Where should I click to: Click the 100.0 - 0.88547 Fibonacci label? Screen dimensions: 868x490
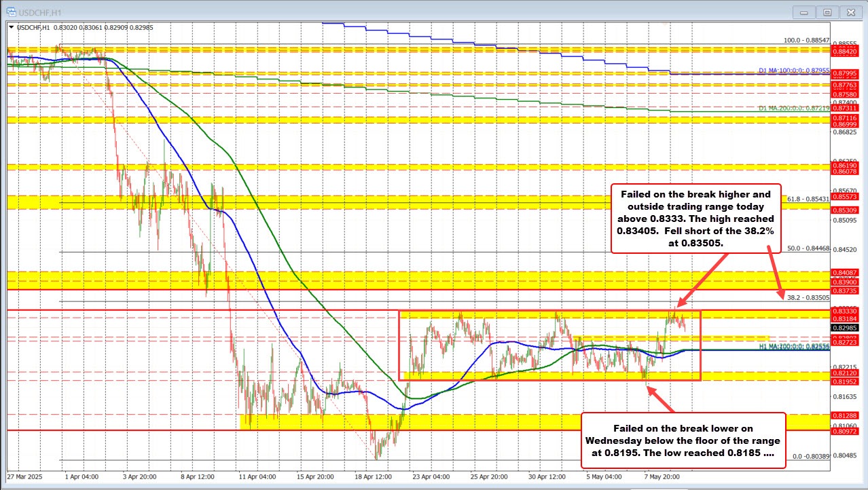tap(807, 40)
